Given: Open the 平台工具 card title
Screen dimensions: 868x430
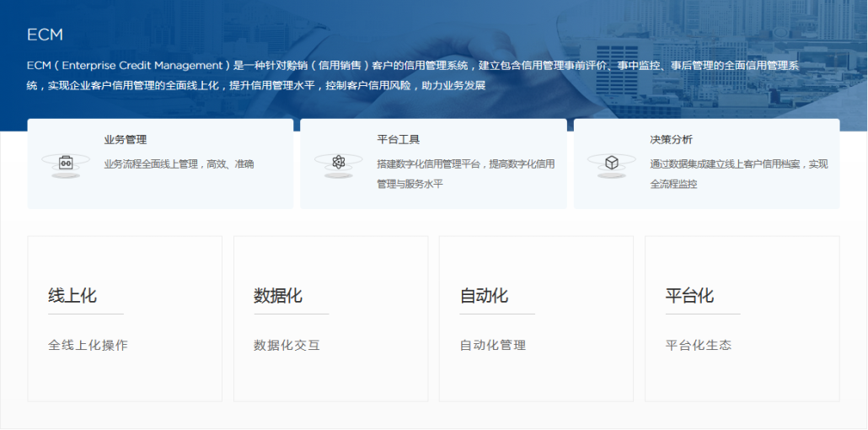Looking at the screenshot, I should coord(399,140).
